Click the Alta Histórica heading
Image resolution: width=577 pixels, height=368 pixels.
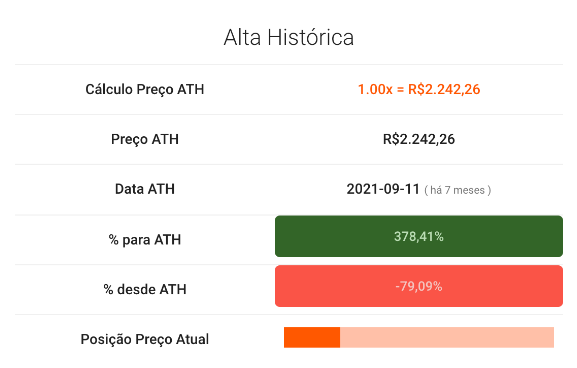(x=288, y=38)
